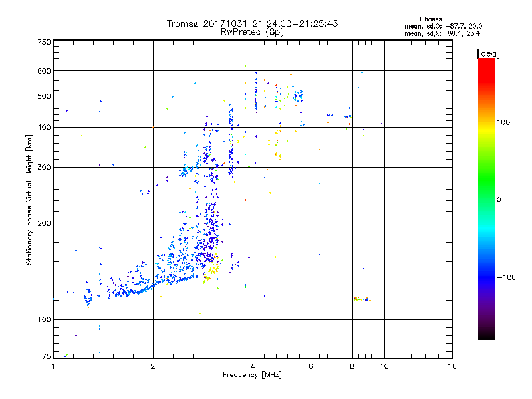Click the y-axis tick label '300'
The height and width of the screenshot is (399, 532).
45,168
